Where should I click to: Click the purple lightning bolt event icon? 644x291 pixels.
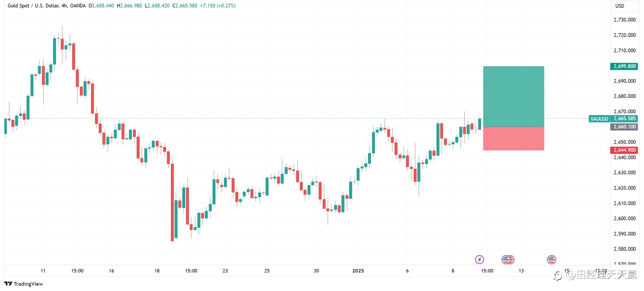click(x=479, y=259)
